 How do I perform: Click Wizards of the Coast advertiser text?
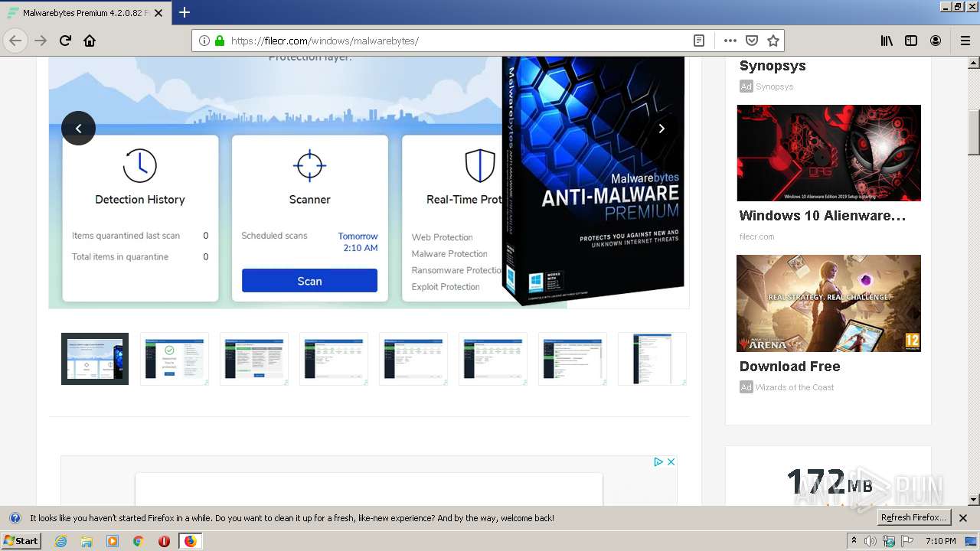click(x=795, y=387)
